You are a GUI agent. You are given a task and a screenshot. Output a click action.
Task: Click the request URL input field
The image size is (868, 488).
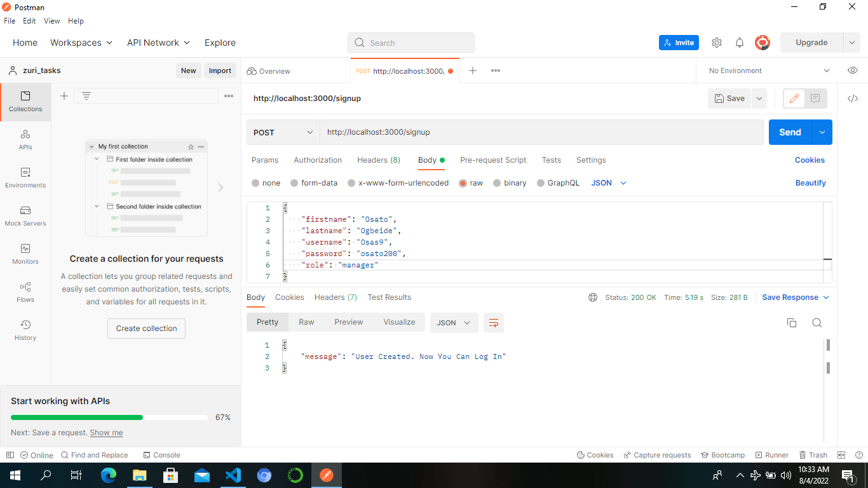point(541,132)
